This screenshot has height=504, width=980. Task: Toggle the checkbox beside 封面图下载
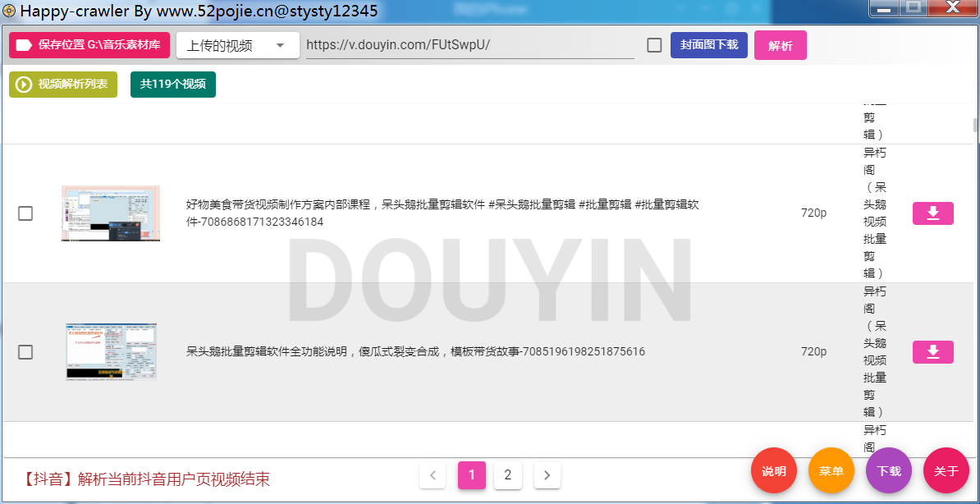pos(654,45)
